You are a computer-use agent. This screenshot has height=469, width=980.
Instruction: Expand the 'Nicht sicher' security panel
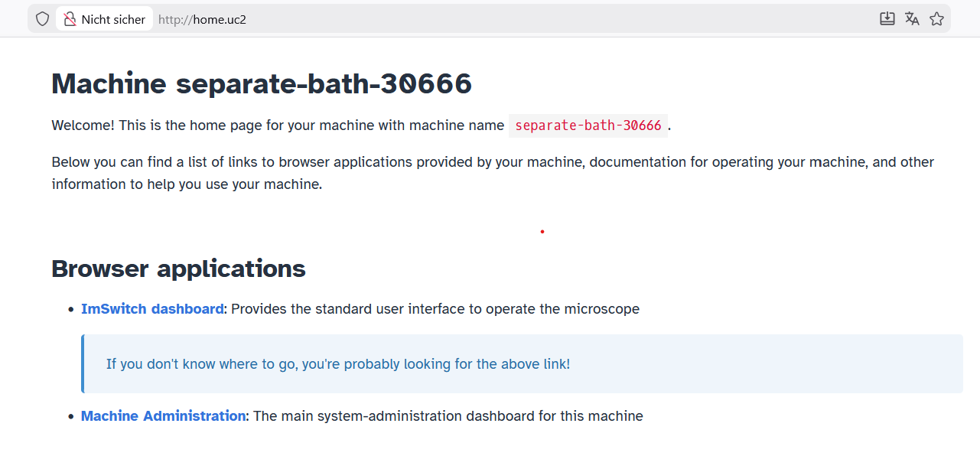[x=105, y=18]
